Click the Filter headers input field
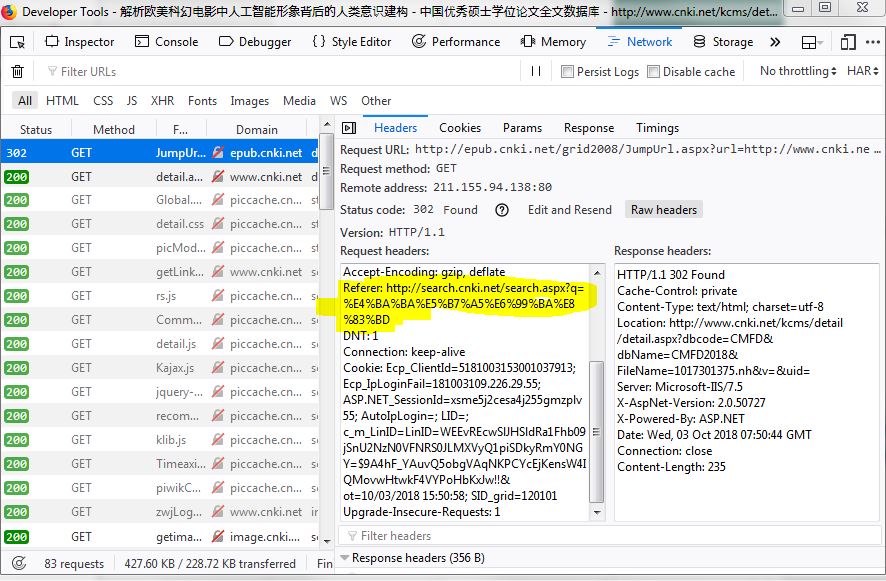The width and height of the screenshot is (886, 581). (x=609, y=535)
